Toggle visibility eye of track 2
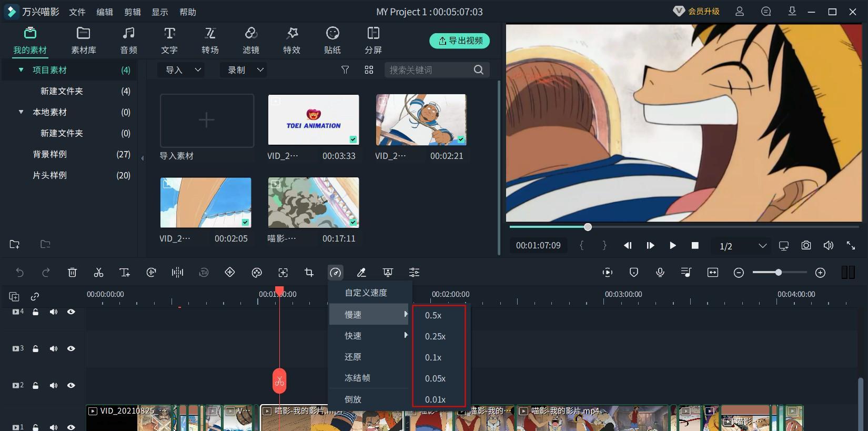The width and height of the screenshot is (868, 431). (x=71, y=385)
